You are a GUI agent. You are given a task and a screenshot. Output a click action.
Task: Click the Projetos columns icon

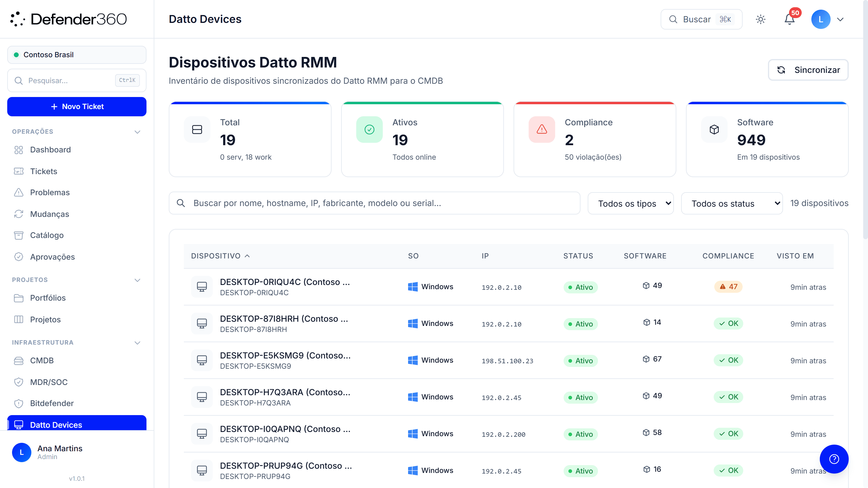coord(18,319)
